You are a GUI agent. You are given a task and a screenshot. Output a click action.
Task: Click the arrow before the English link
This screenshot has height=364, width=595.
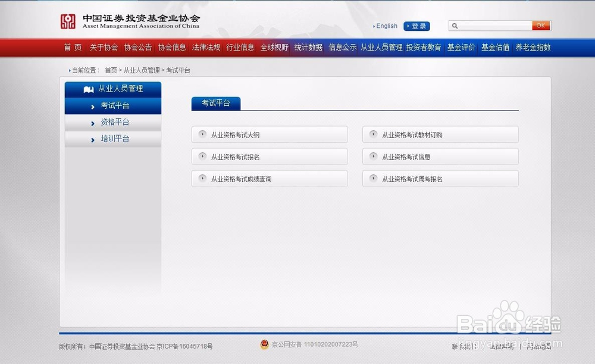tap(375, 26)
